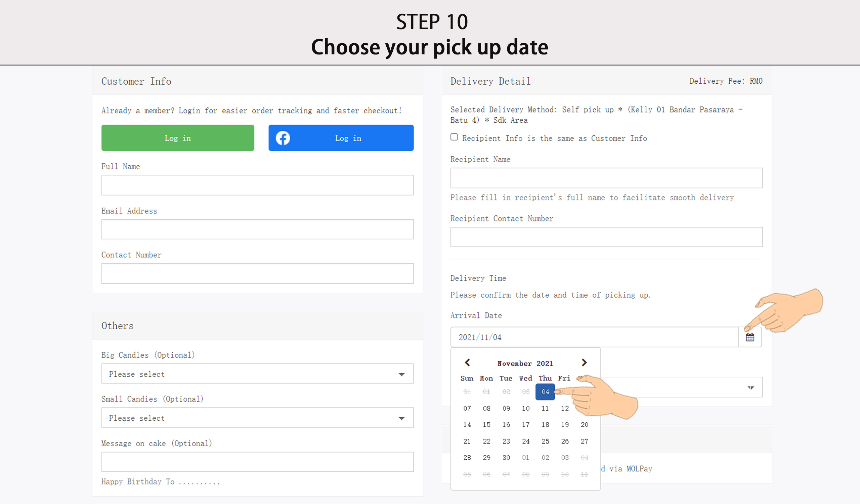Select November 04 in the calendar
Image resolution: width=860 pixels, height=504 pixels.
point(545,392)
